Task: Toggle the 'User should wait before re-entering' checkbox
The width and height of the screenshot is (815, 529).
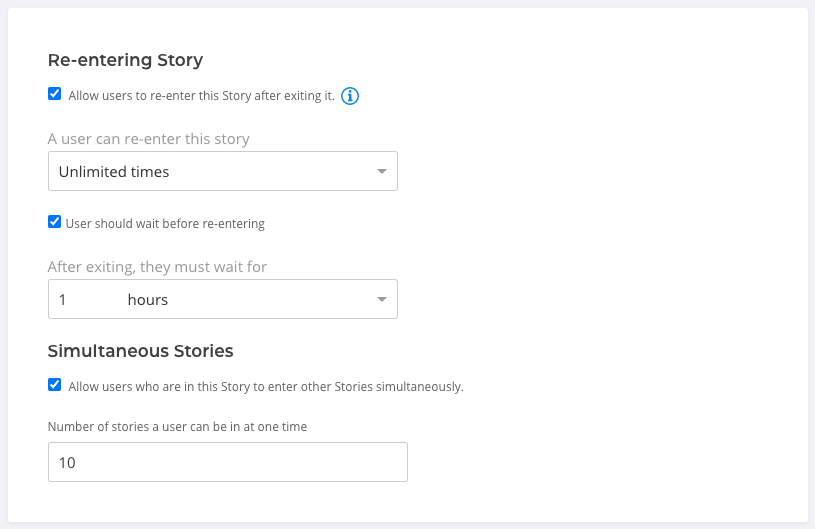Action: 55,222
